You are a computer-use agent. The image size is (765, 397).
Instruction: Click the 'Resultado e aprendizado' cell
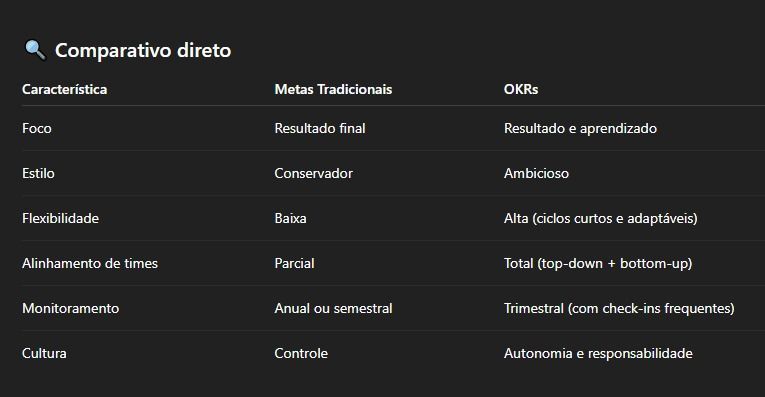click(x=581, y=128)
